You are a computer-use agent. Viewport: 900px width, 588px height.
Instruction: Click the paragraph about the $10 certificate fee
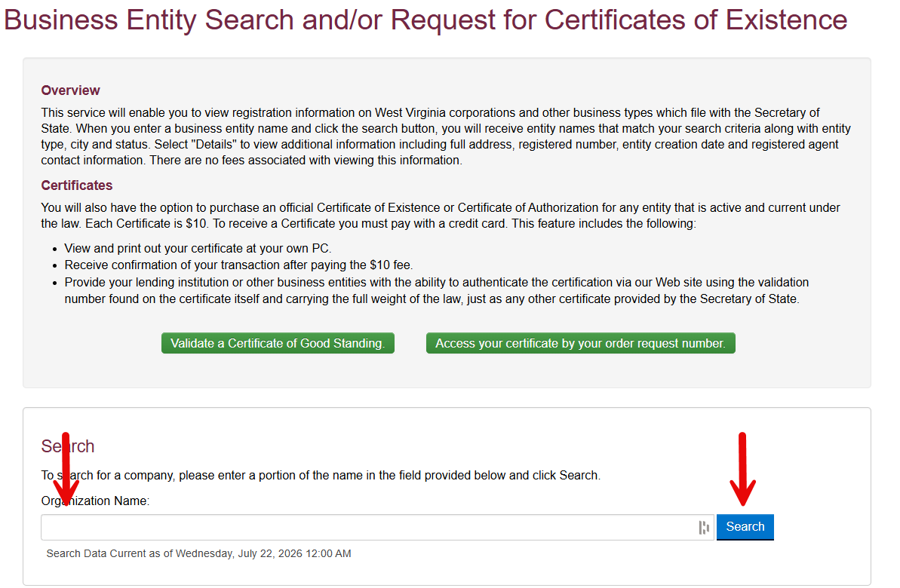pyautogui.click(x=441, y=215)
